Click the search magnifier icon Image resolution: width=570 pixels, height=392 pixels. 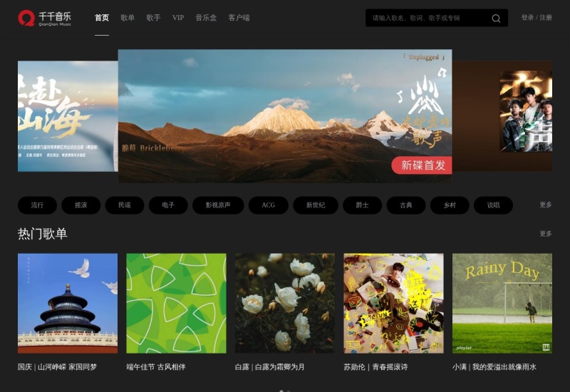[x=496, y=19]
